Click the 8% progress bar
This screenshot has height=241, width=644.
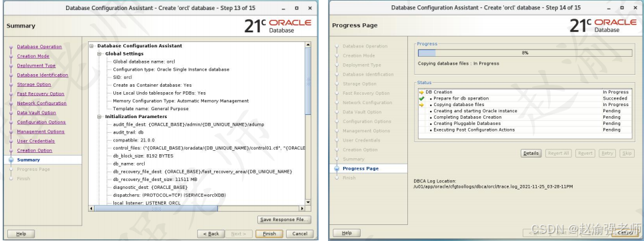[525, 53]
